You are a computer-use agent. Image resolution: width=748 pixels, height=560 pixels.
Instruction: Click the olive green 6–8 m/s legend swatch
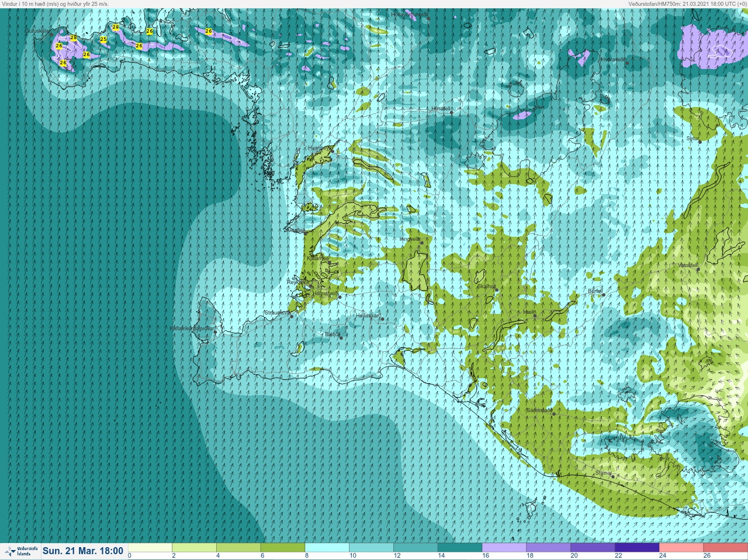283,548
